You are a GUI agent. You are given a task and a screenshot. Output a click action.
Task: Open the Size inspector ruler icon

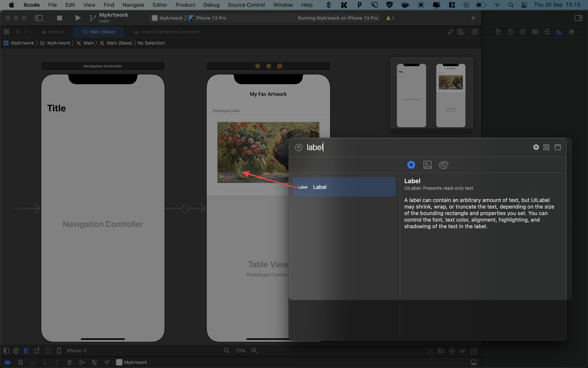click(559, 32)
